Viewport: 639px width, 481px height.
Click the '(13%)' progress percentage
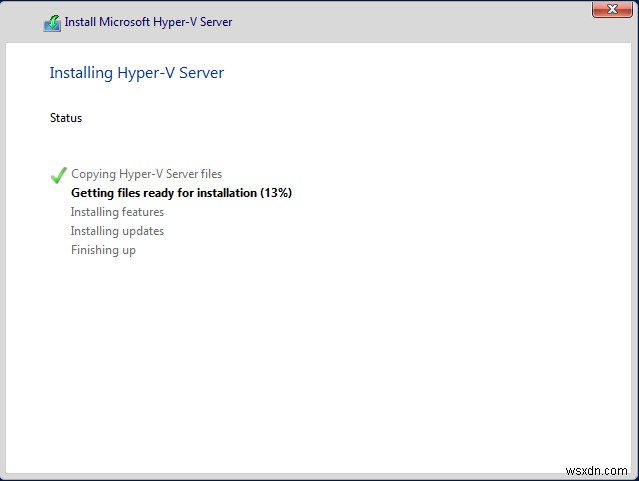276,193
